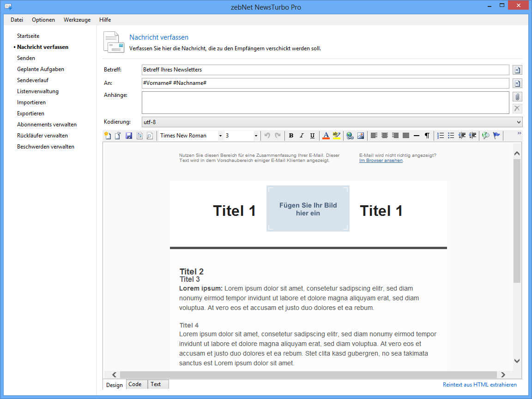Toggle underline formatting
The image size is (532, 399).
point(312,136)
